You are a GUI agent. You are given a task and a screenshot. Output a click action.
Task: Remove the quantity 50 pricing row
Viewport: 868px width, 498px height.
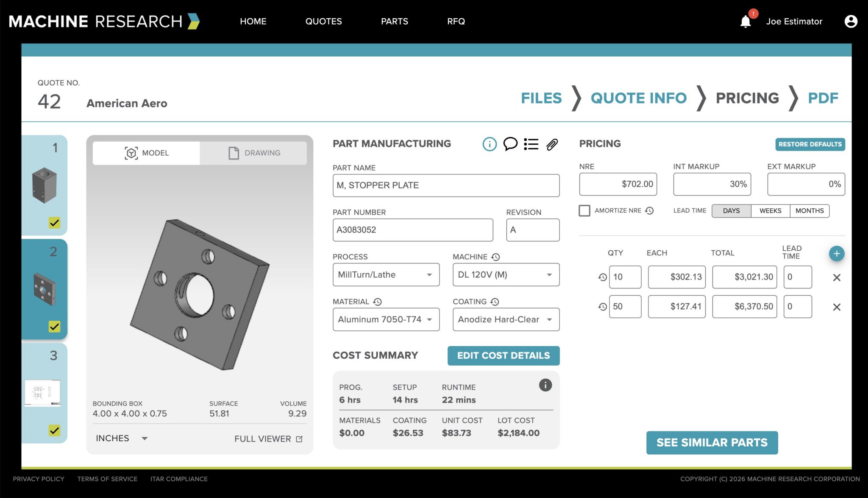coord(837,307)
